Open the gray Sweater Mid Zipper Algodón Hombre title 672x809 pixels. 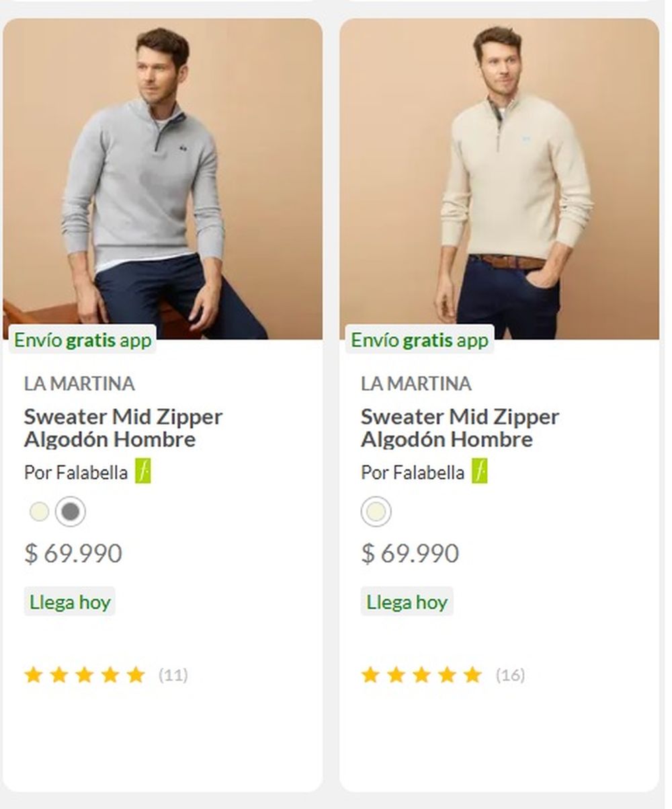click(x=123, y=428)
